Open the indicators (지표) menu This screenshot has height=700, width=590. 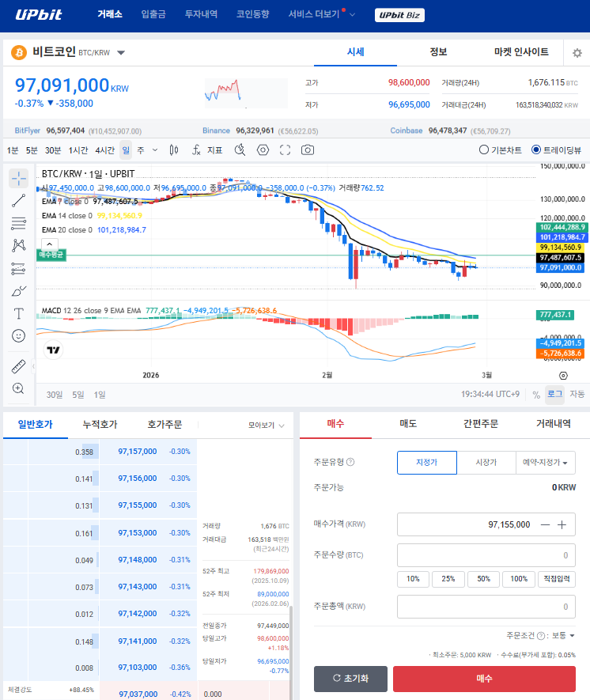click(x=207, y=150)
